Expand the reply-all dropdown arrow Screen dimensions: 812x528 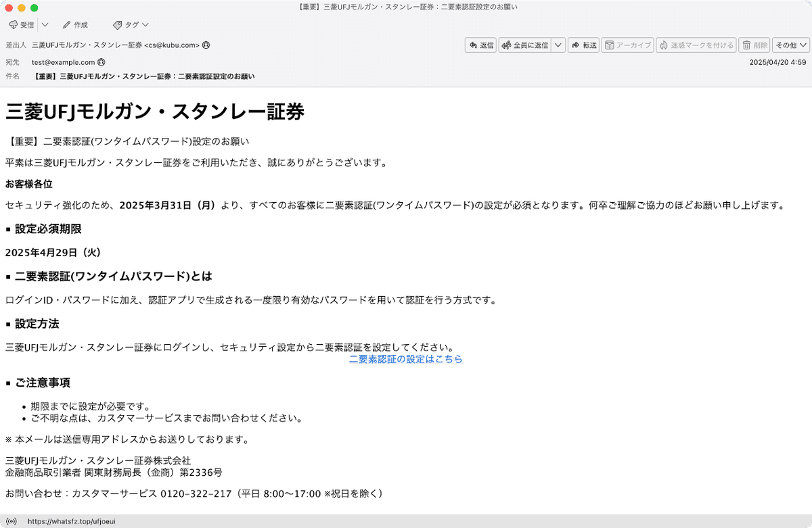(x=558, y=45)
